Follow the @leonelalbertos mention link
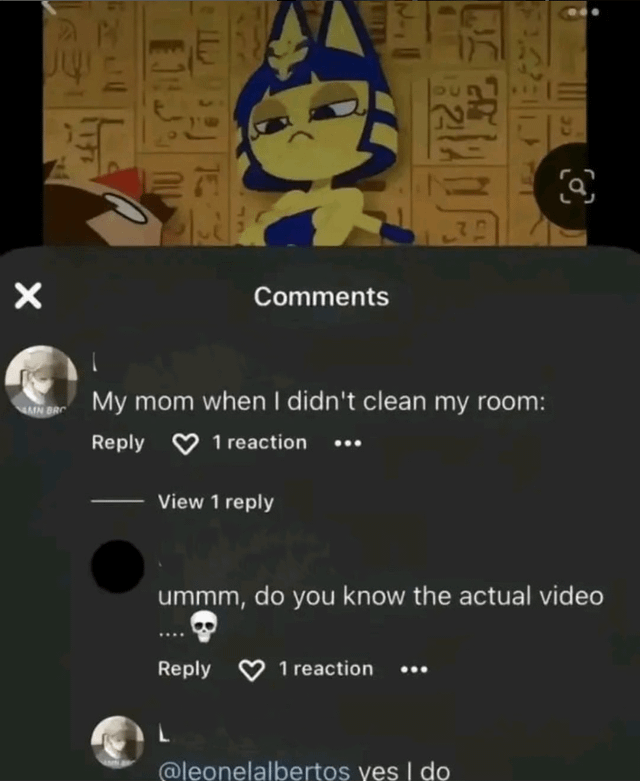The image size is (640, 781). pos(254,770)
